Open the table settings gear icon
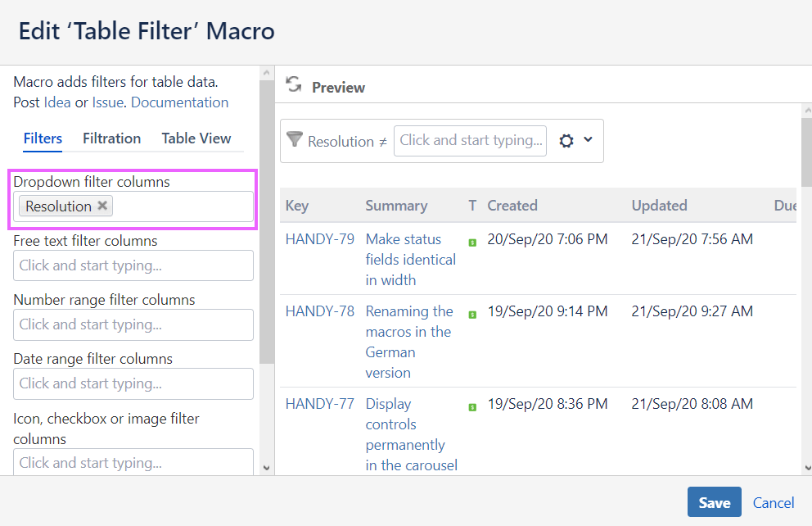Image resolution: width=812 pixels, height=526 pixels. (x=566, y=140)
